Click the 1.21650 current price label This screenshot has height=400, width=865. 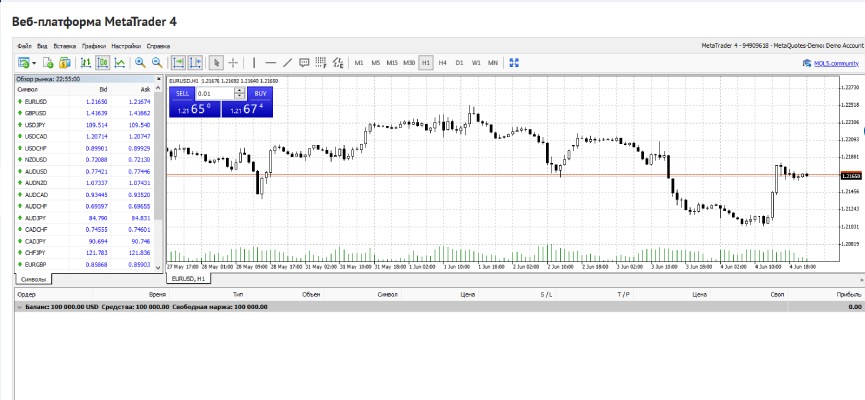pyautogui.click(x=851, y=175)
